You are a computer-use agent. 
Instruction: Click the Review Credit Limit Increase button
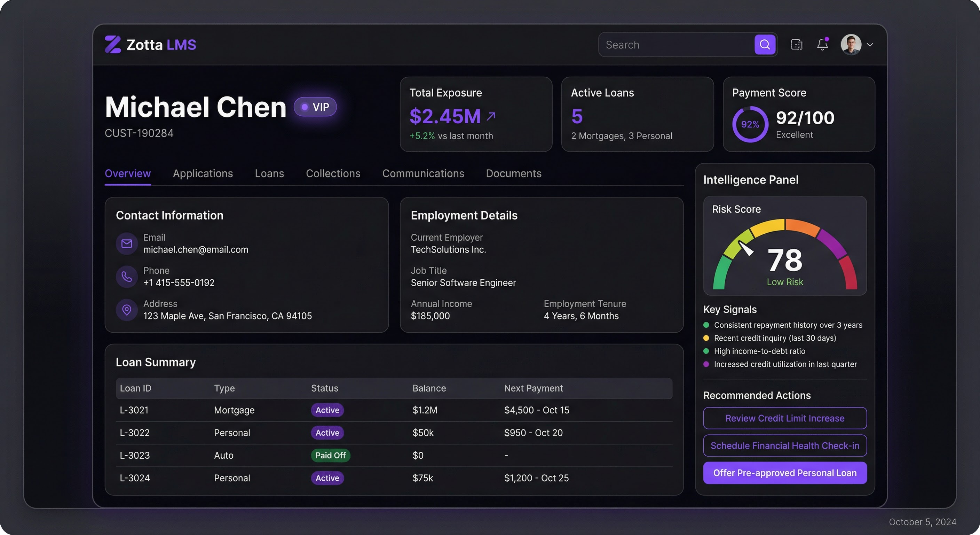click(784, 418)
